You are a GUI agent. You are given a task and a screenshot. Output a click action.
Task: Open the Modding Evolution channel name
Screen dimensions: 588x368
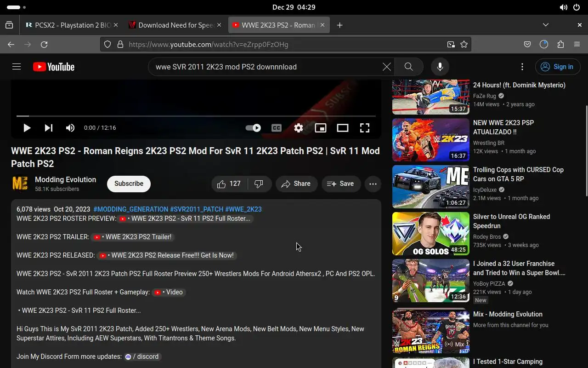(x=66, y=179)
